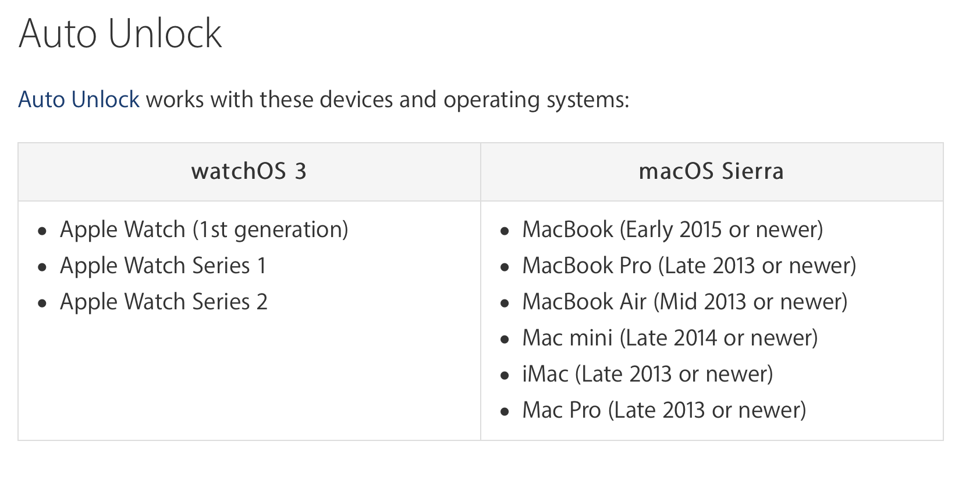The width and height of the screenshot is (980, 487).
Task: Click MacBook Pro (Late 2013 or newer) entry
Action: click(689, 266)
